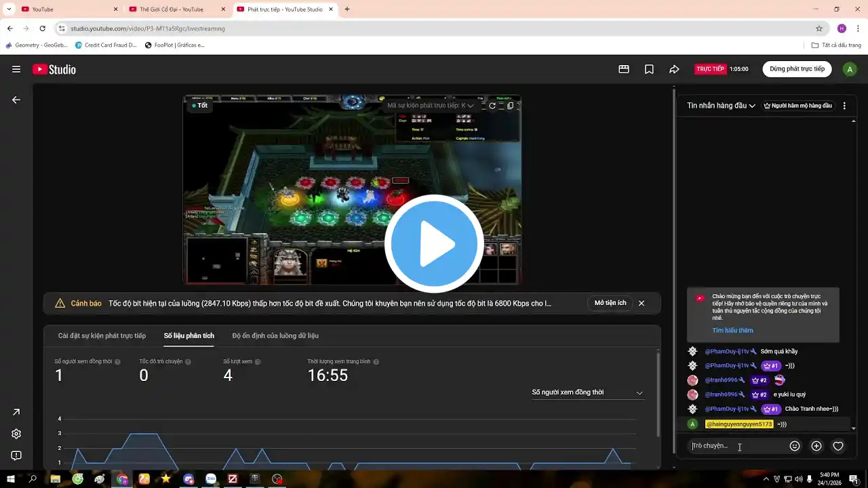Click the Trò chuyện chat input field
Viewport: 868px width, 488px height.
(x=736, y=446)
